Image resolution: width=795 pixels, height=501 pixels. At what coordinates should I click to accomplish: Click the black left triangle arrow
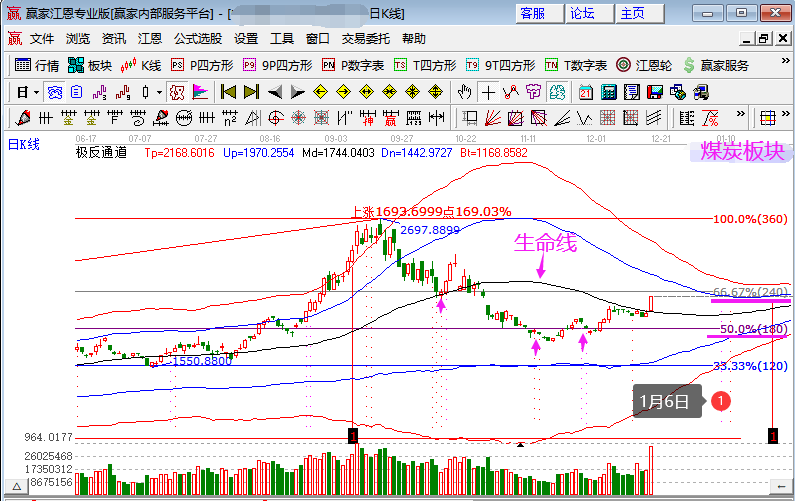pyautogui.click(x=274, y=92)
